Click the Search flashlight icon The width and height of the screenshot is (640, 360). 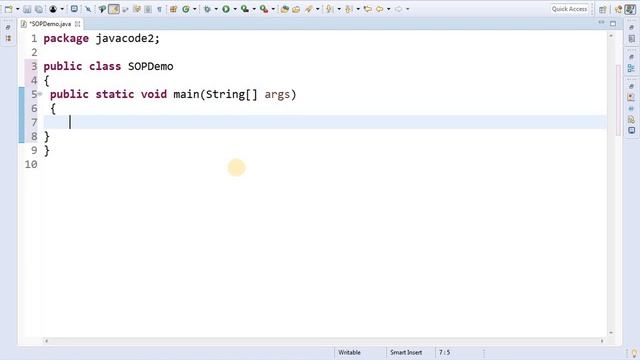tap(309, 9)
